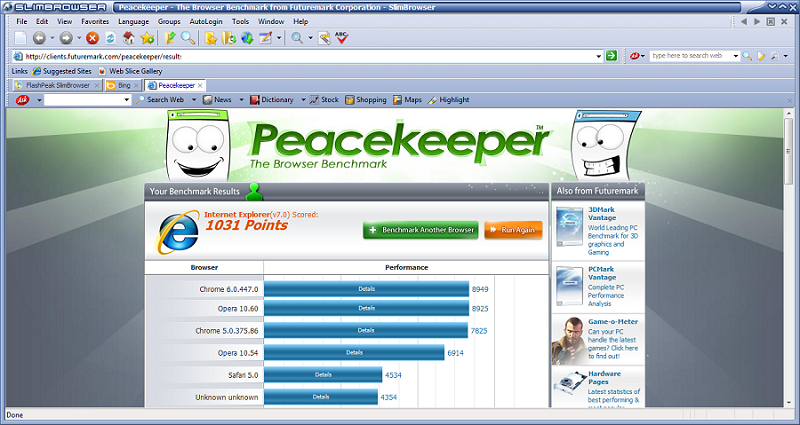Screen dimensions: 800x425
Task: Stop loading with the red X icon
Action: tap(92, 38)
